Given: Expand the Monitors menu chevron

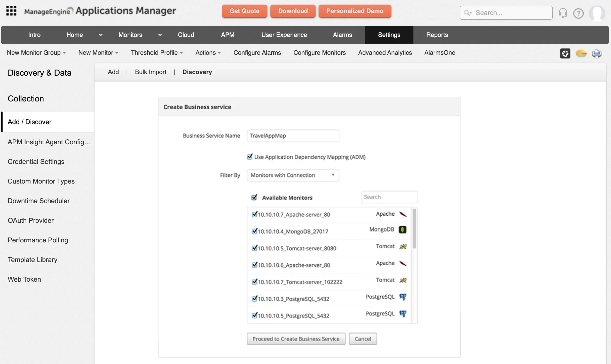Looking at the screenshot, I should pos(160,35).
